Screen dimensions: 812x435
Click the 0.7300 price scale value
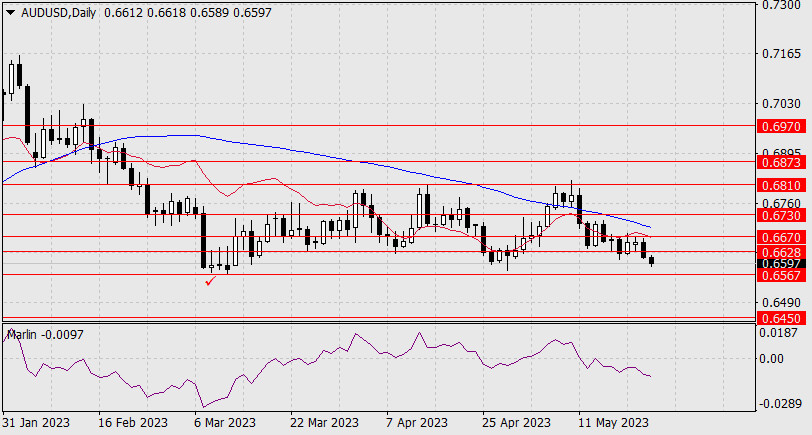point(780,6)
